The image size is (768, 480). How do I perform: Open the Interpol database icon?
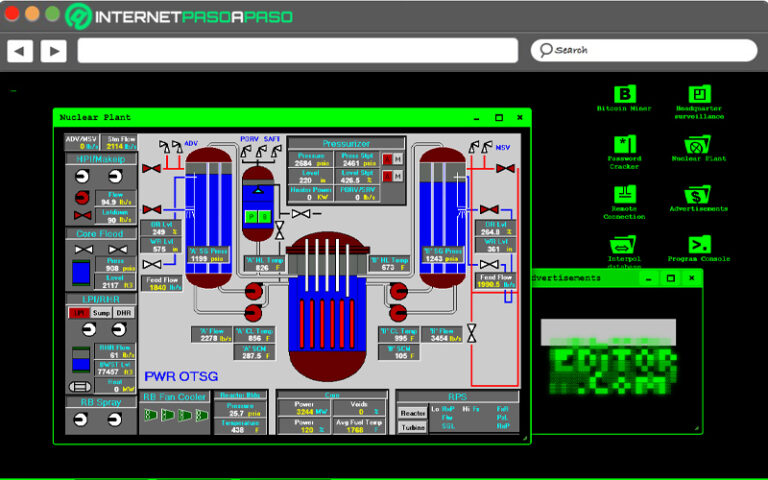pyautogui.click(x=624, y=244)
